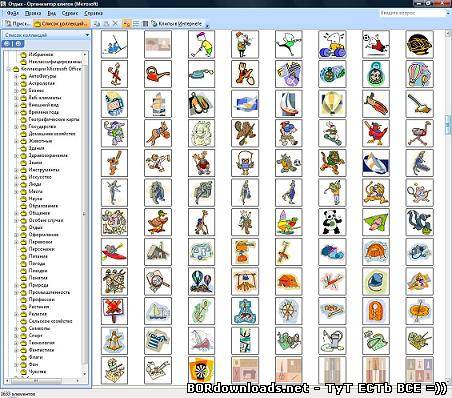The width and height of the screenshot is (452, 398).
Task: Switch to list view icon
Action: point(136,24)
